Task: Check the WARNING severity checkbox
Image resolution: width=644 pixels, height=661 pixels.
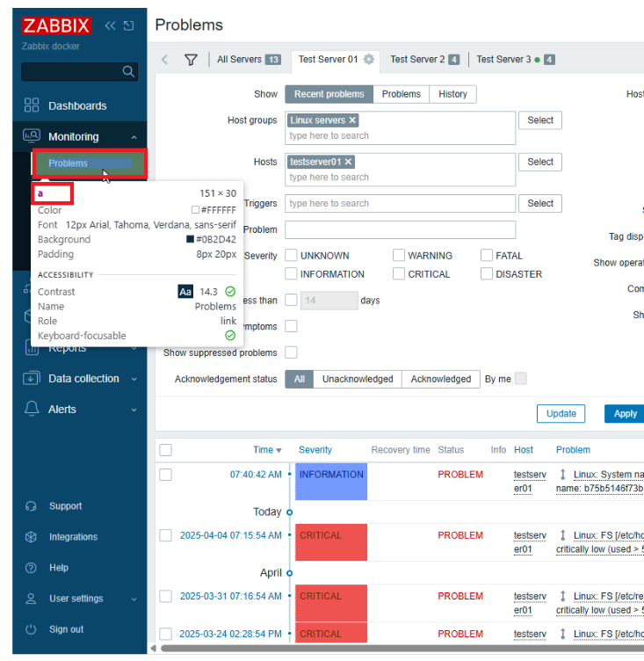Action: (399, 255)
